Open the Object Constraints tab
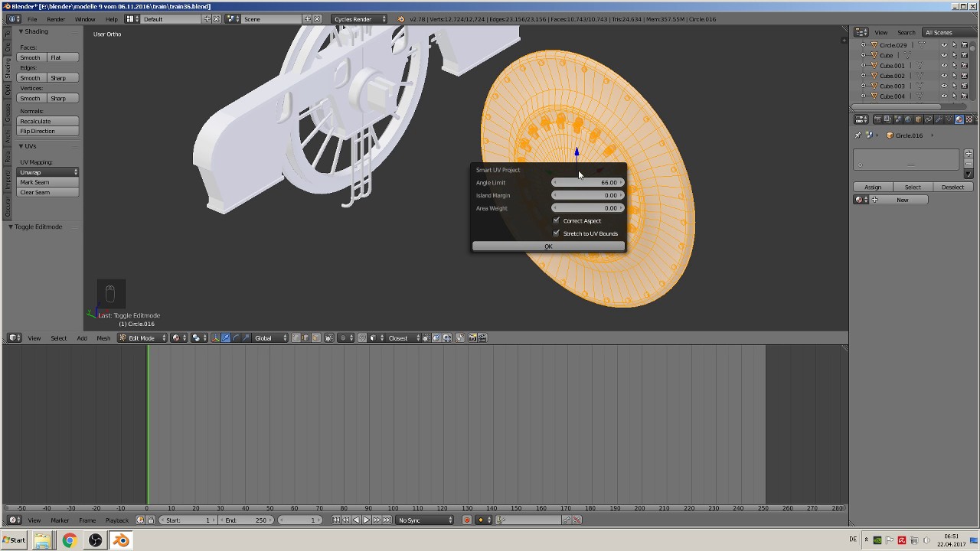Viewport: 980px width, 551px height. point(929,119)
